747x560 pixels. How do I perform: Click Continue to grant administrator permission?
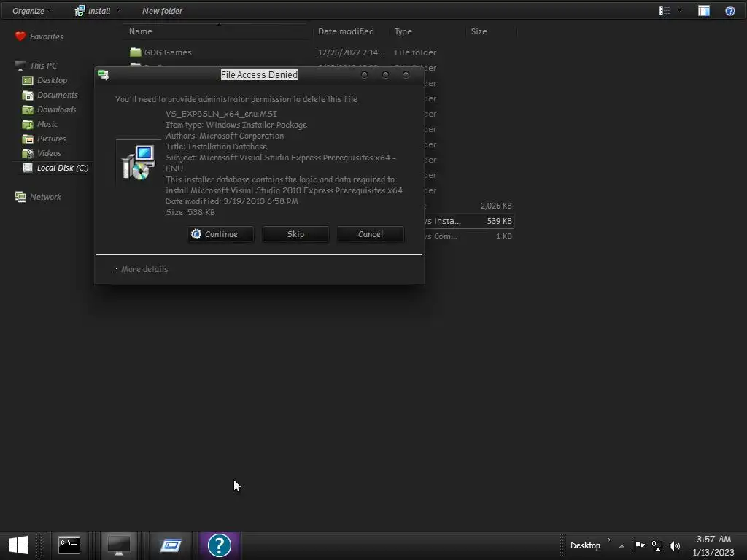220,234
